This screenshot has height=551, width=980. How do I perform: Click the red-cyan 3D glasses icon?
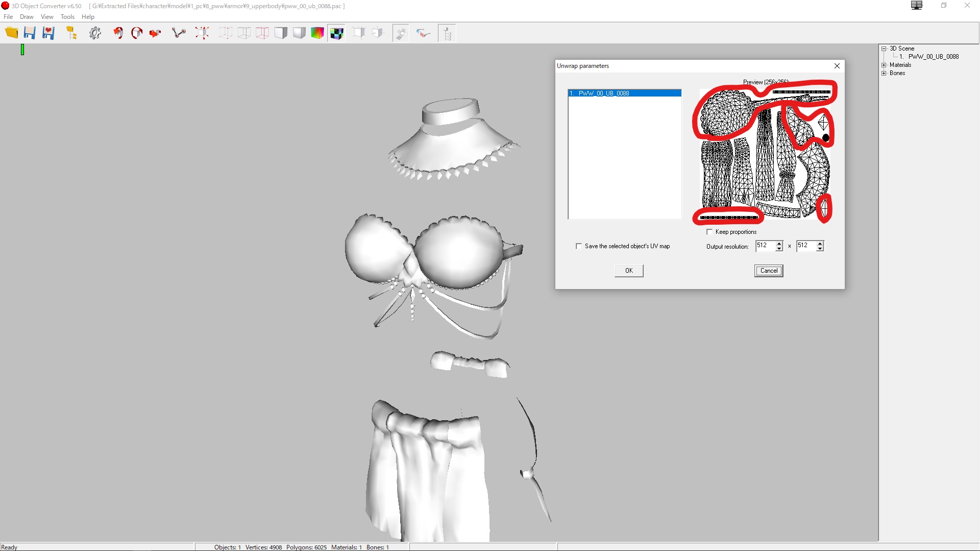point(423,33)
